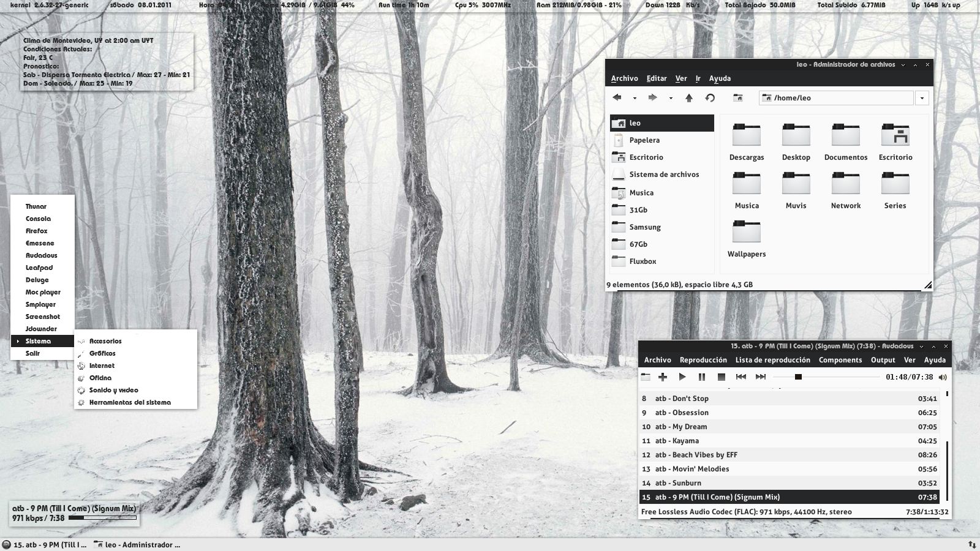Select the Desktop folder icon
The height and width of the screenshot is (551, 980).
[796, 135]
